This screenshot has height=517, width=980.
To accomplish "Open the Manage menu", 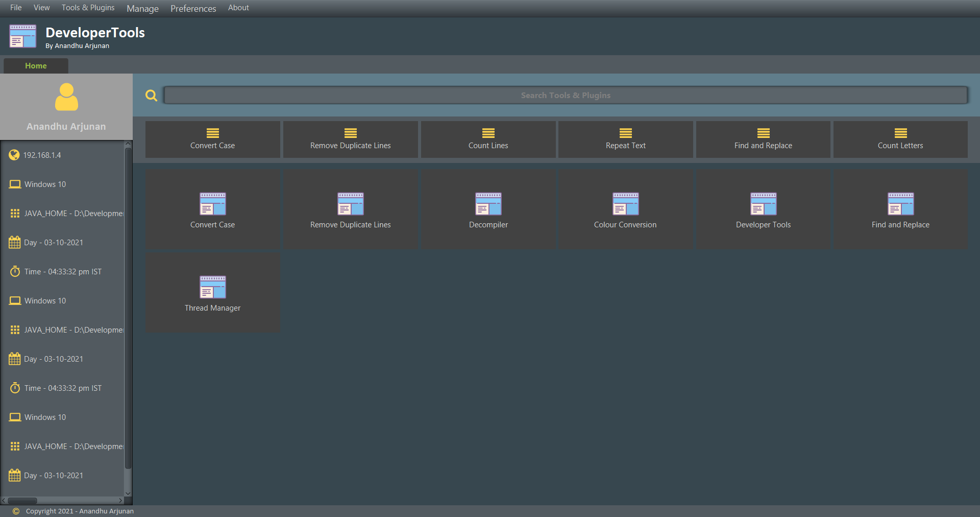I will coord(142,8).
